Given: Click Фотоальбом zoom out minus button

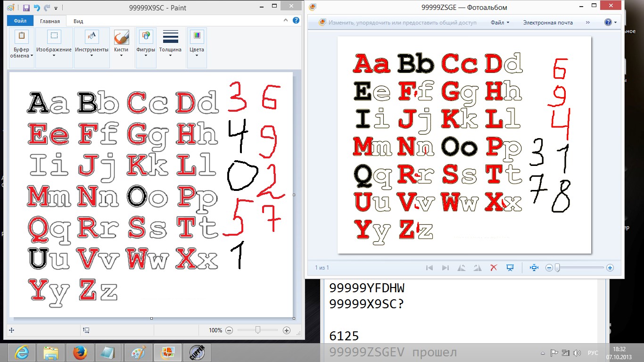Looking at the screenshot, I should tap(549, 268).
